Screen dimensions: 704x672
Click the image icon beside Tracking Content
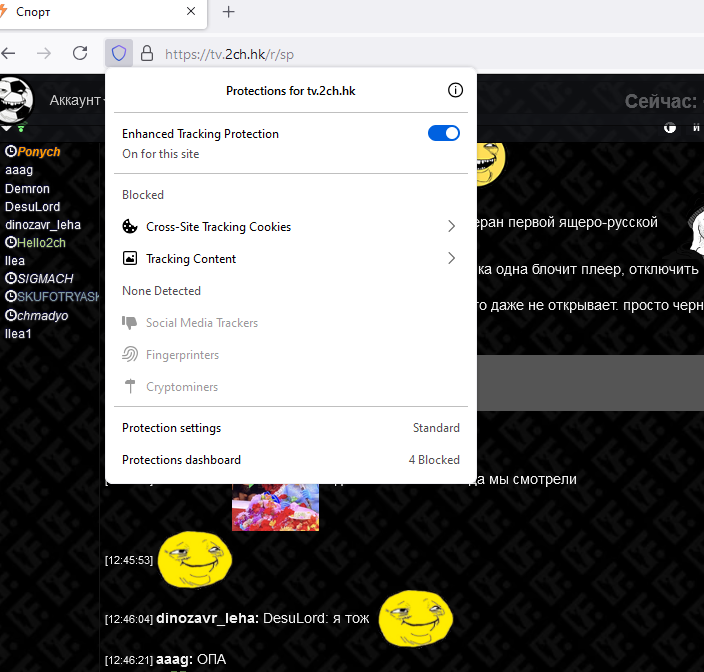click(x=130, y=258)
